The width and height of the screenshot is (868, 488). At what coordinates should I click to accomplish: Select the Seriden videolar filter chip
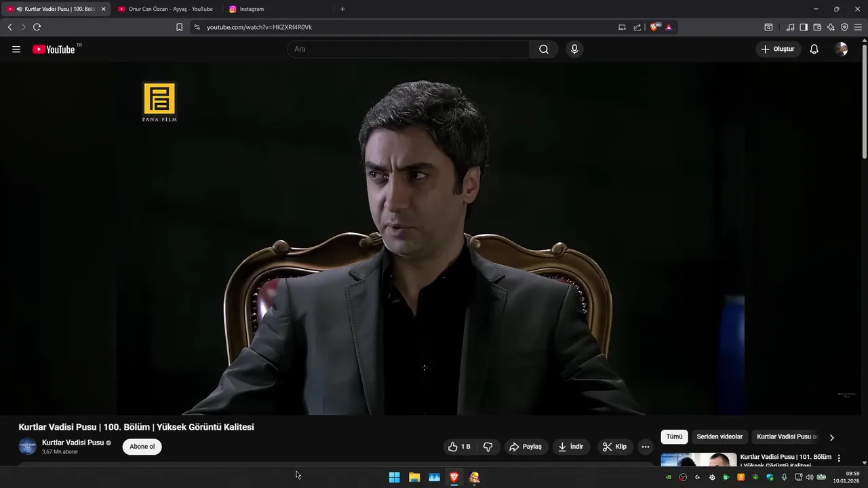(719, 437)
